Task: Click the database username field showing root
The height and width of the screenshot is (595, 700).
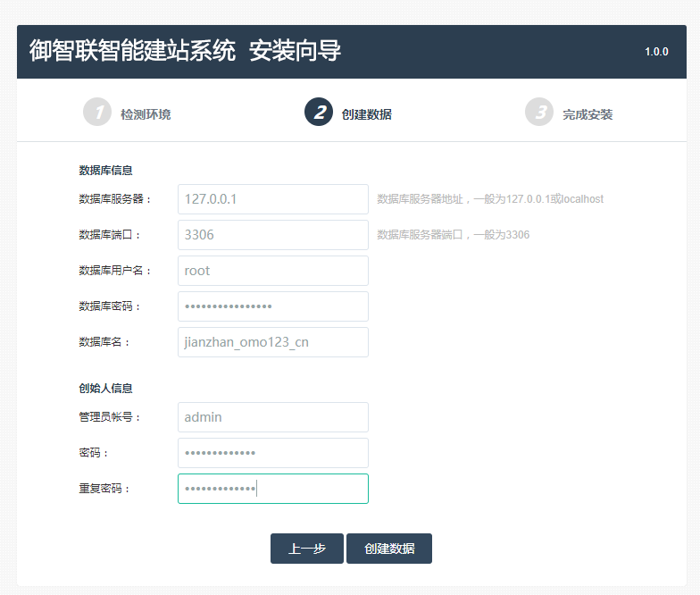Action: click(272, 271)
